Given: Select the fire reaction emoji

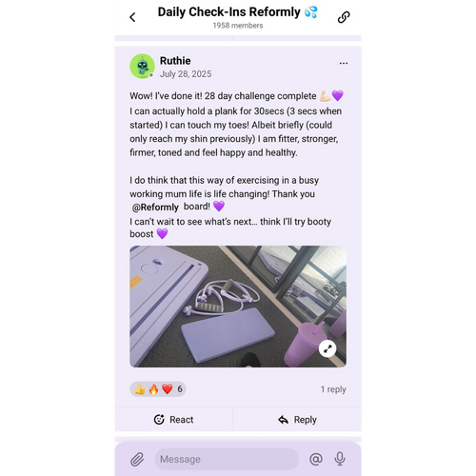Looking at the screenshot, I should (153, 389).
